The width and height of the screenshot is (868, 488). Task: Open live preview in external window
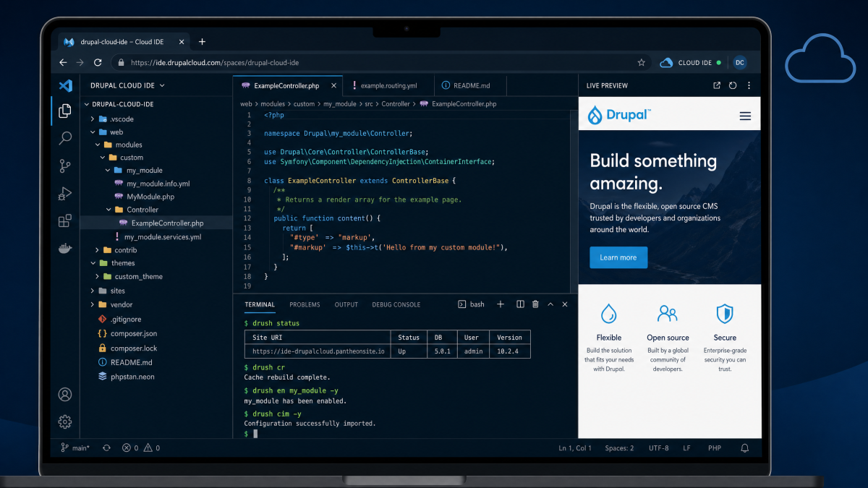tap(717, 85)
